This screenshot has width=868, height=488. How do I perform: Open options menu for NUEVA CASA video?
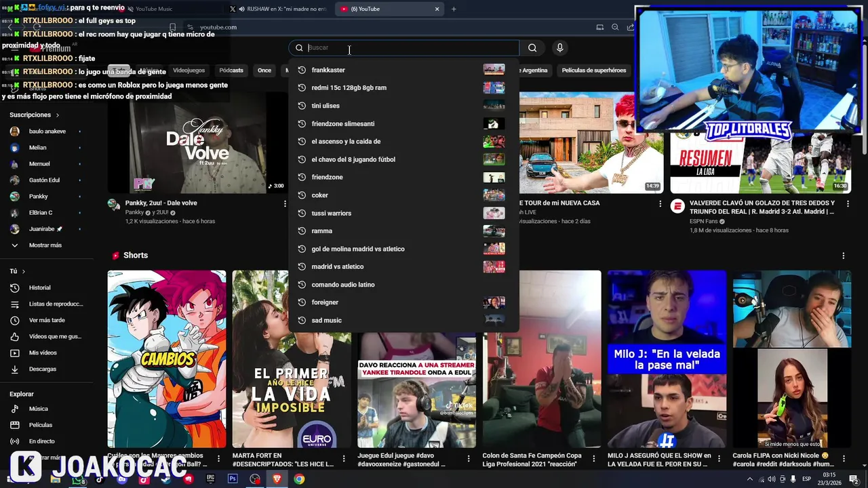(x=660, y=203)
